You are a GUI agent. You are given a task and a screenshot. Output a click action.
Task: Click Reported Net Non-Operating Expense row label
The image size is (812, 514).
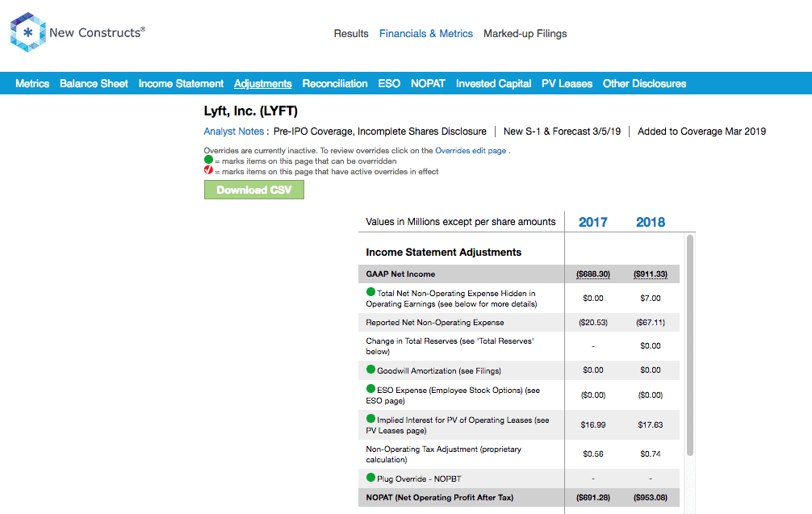(435, 323)
